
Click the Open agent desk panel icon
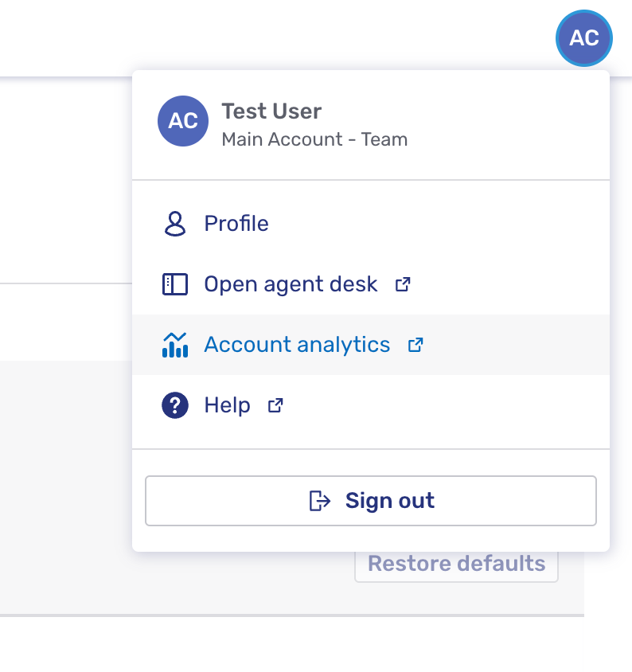174,283
